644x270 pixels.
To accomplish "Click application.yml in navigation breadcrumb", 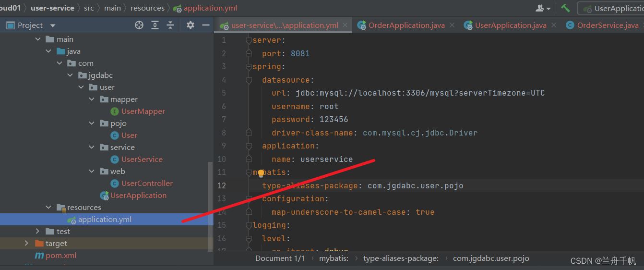I will coord(210,8).
